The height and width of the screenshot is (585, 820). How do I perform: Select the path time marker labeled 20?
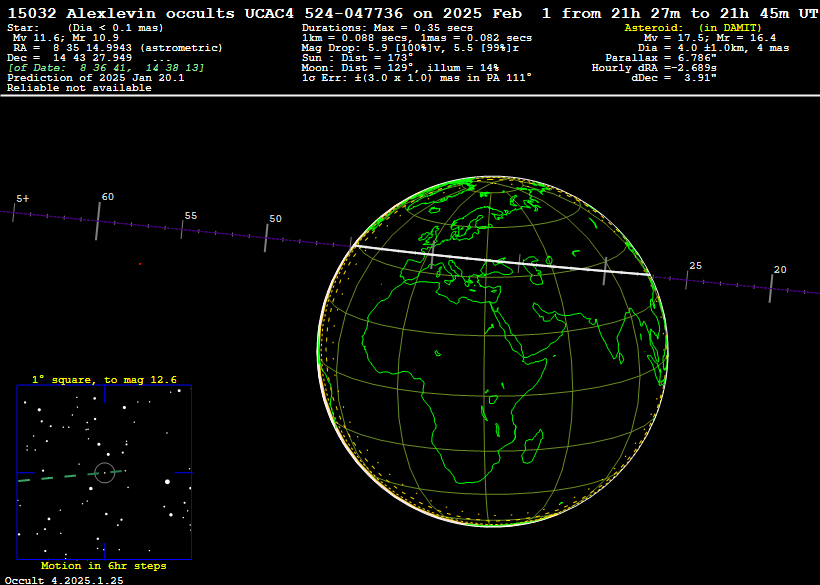pos(771,288)
